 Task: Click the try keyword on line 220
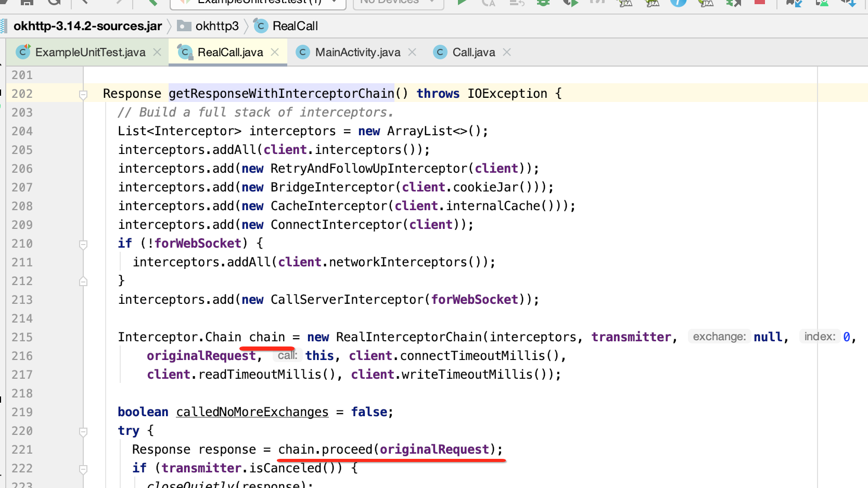(x=129, y=431)
